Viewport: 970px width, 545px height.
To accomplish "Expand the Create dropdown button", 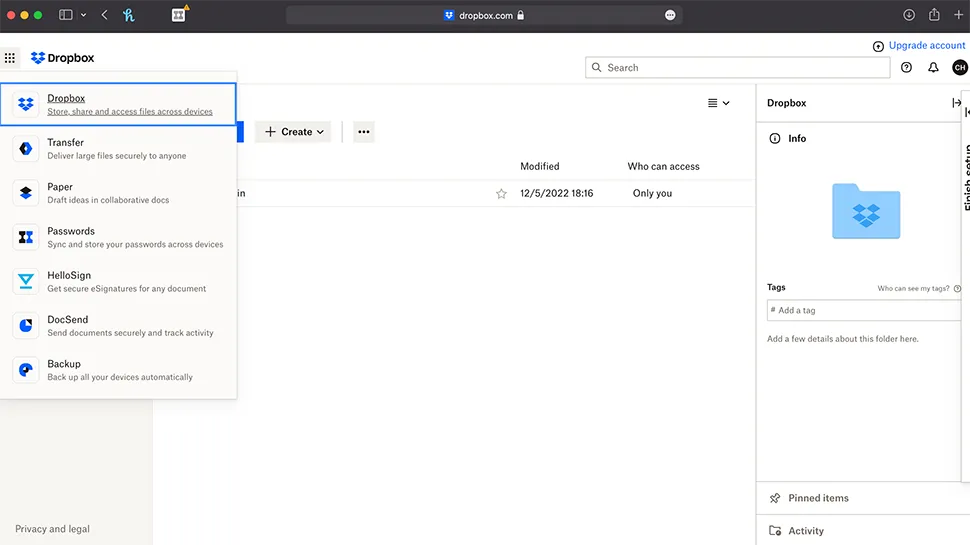I will click(295, 132).
